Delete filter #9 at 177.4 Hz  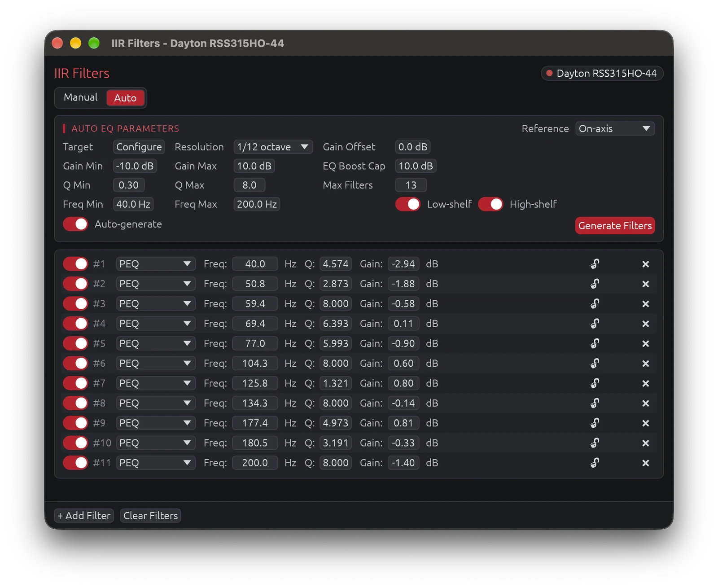pos(646,423)
